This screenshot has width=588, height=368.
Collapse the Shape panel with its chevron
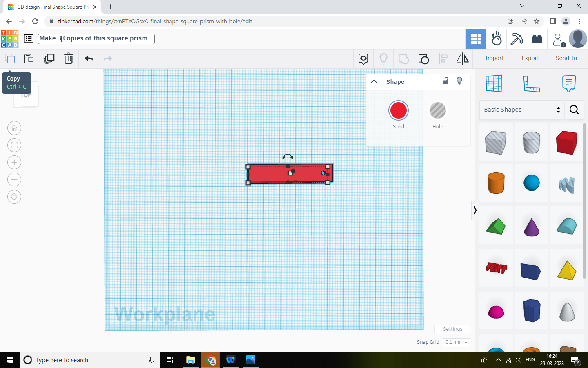[374, 81]
